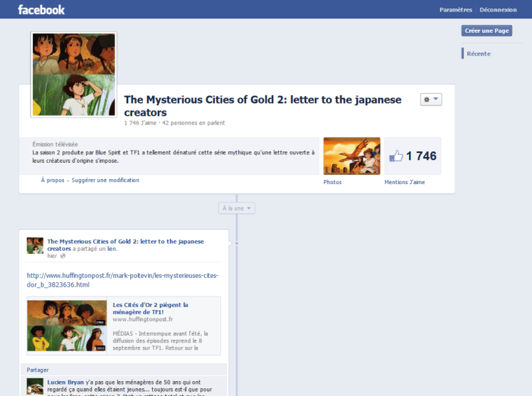
Task: Open Paramètres in the top bar
Action: click(x=455, y=10)
